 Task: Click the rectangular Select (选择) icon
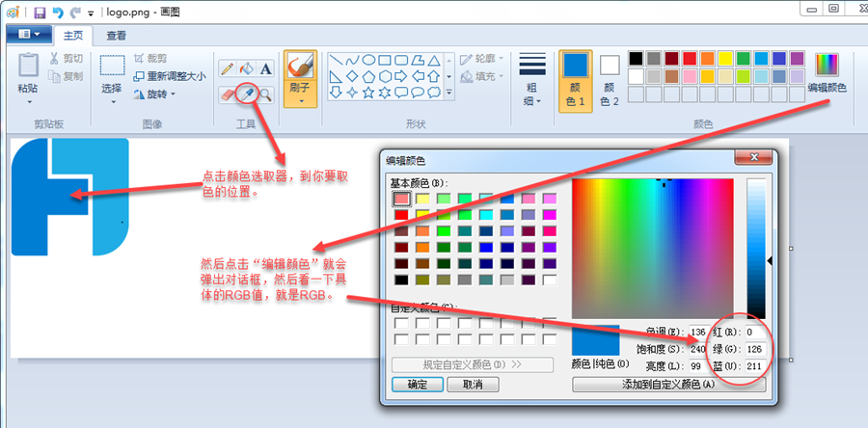pyautogui.click(x=112, y=66)
